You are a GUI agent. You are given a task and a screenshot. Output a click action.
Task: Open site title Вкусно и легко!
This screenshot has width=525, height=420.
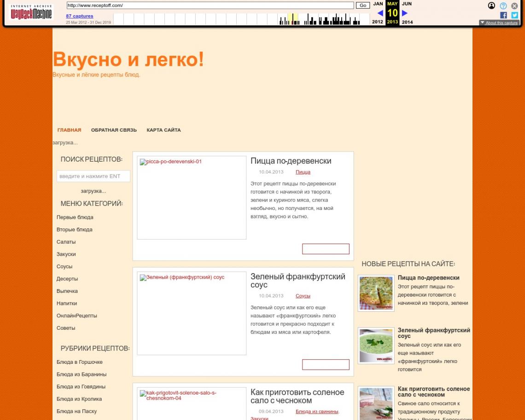pyautogui.click(x=128, y=59)
